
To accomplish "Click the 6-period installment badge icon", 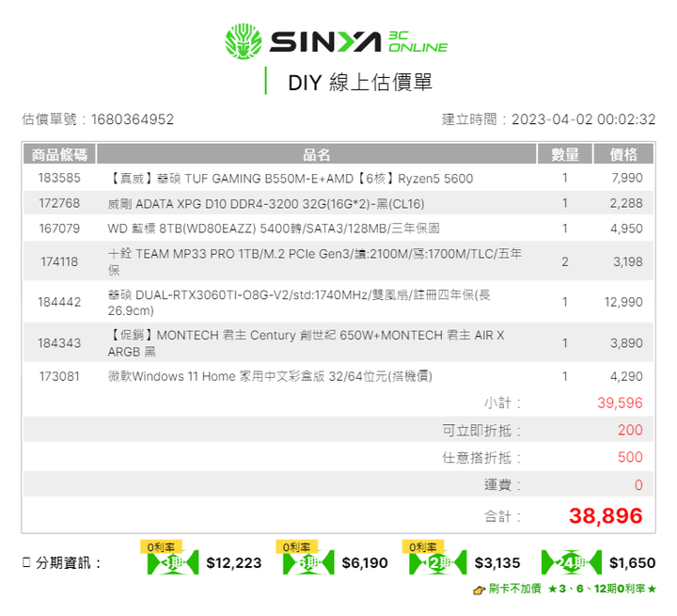I will (308, 562).
